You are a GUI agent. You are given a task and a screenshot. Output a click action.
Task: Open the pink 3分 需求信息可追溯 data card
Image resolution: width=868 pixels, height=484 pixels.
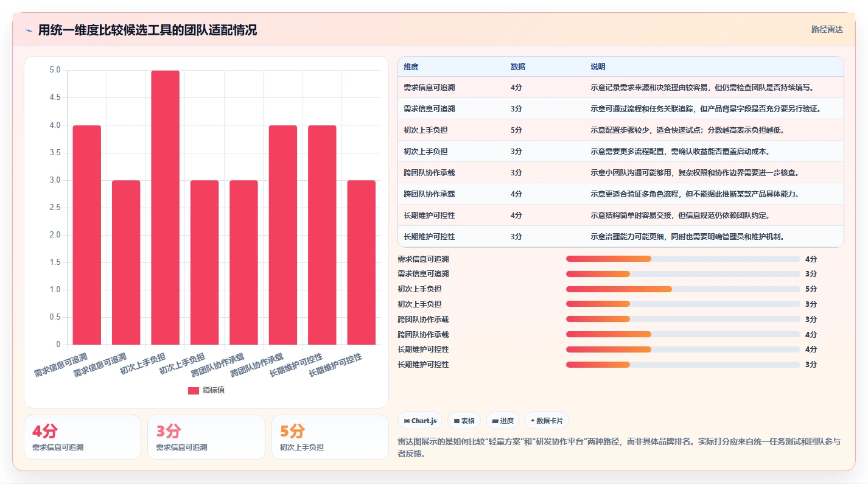pos(206,437)
